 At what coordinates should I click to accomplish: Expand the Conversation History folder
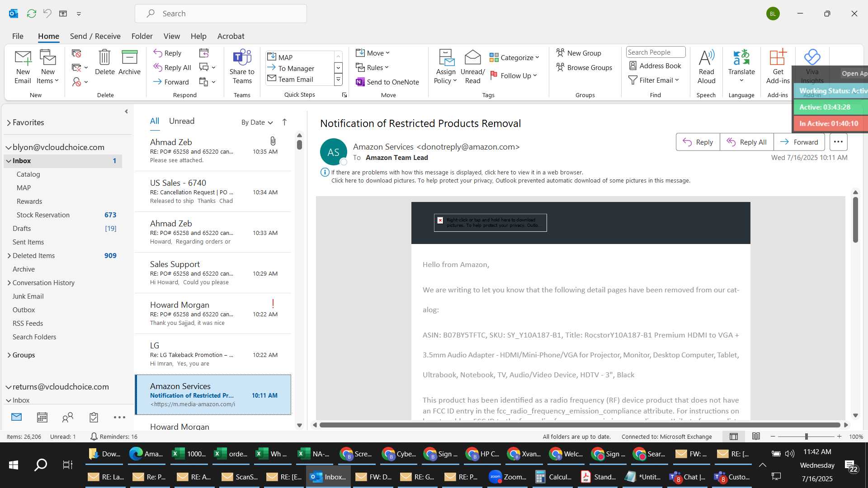[x=9, y=283]
